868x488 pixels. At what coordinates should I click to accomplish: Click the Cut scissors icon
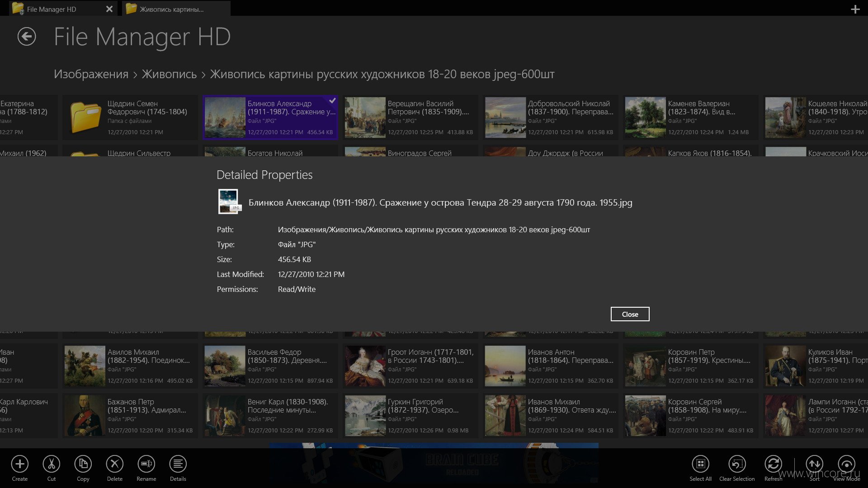(x=51, y=464)
